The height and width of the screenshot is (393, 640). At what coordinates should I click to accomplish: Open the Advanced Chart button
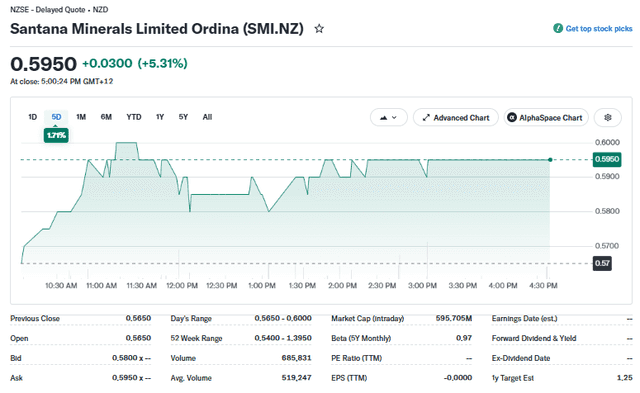click(x=456, y=118)
